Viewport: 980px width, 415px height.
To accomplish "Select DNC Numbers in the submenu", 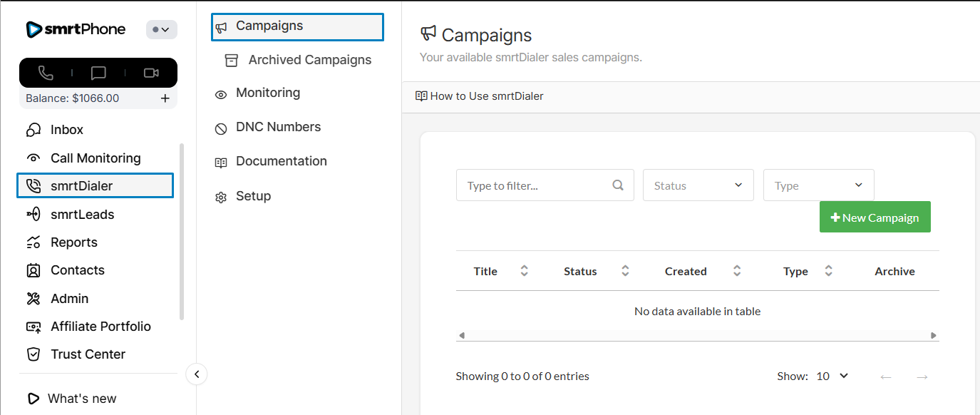I will tap(278, 127).
